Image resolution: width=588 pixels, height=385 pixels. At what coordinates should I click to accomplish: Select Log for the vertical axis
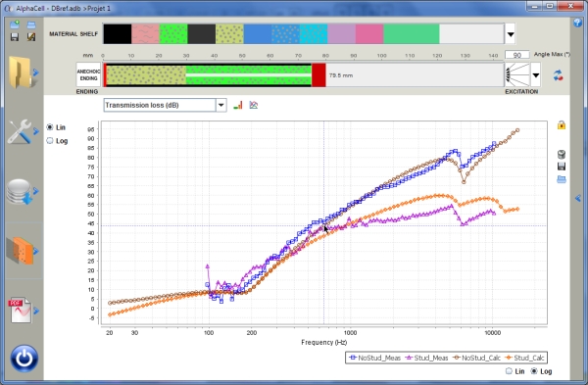(x=50, y=141)
